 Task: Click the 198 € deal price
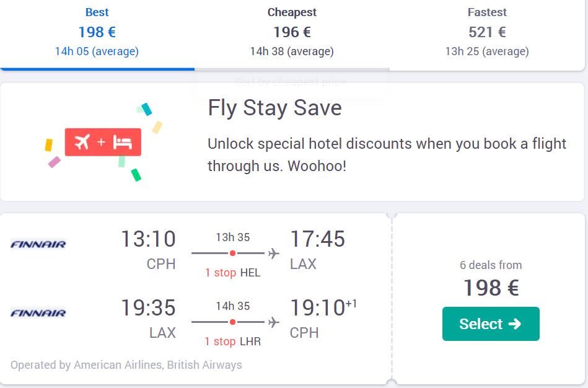click(491, 288)
